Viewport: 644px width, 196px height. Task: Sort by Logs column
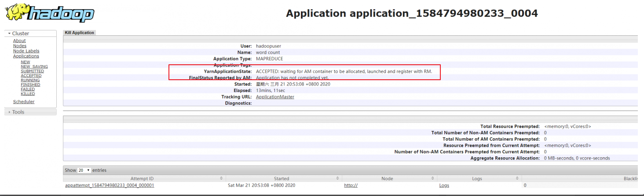point(479,178)
